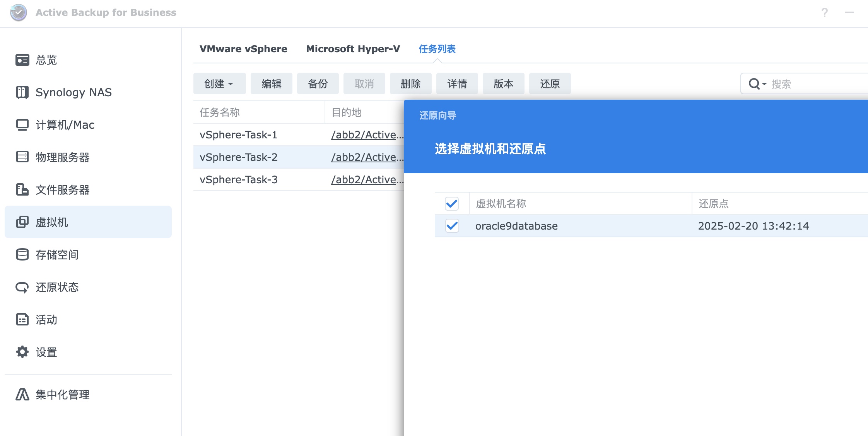This screenshot has width=868, height=436.
Task: Open 存储空间 in the sidebar menu
Action: [88, 254]
